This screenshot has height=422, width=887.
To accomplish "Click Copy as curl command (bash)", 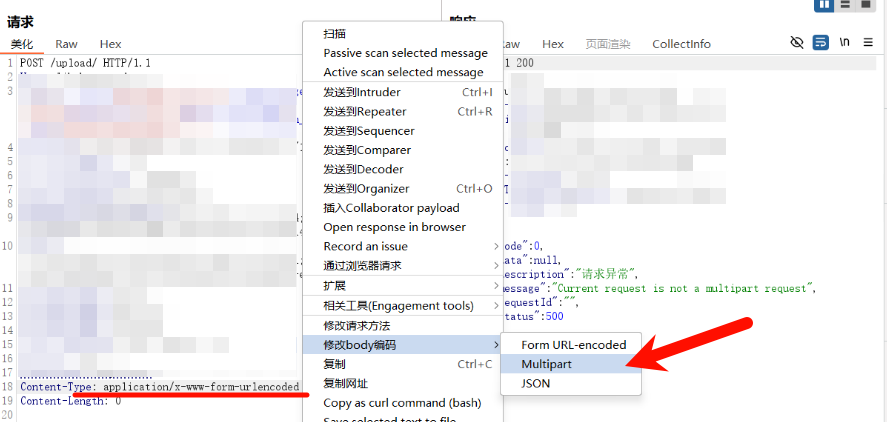I will coord(403,403).
